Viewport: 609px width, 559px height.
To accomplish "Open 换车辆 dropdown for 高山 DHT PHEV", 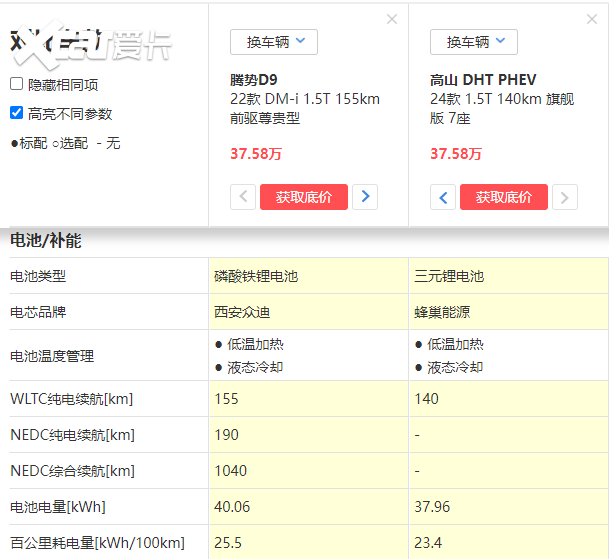I will [x=474, y=42].
